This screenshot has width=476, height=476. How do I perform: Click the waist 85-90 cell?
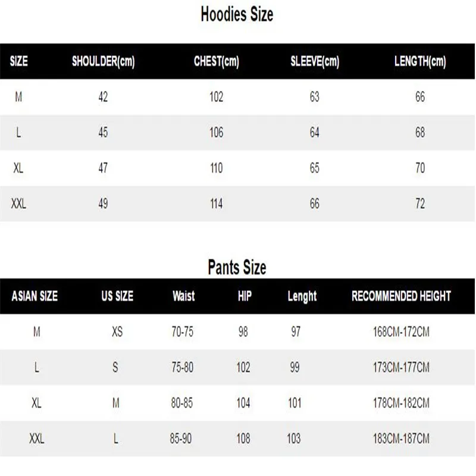point(182,439)
